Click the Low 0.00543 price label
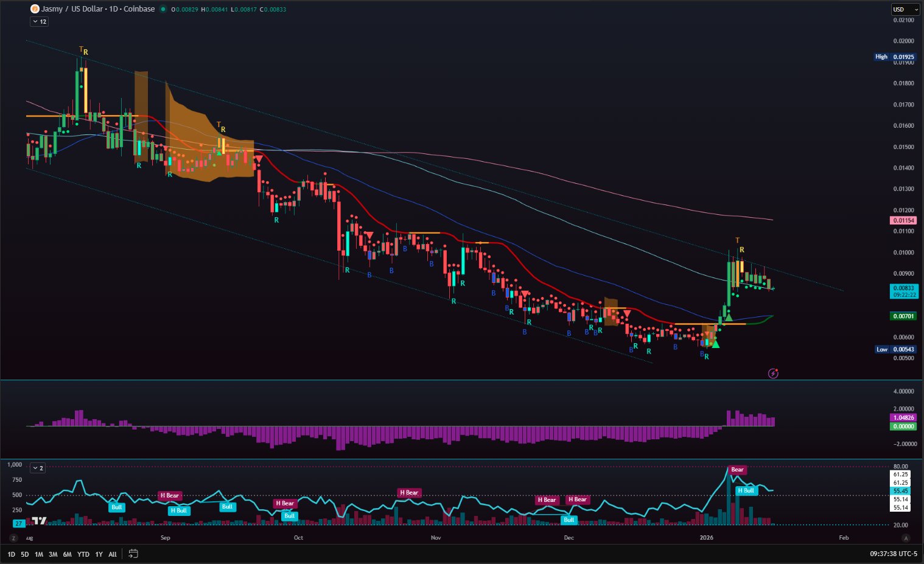 pyautogui.click(x=895, y=349)
